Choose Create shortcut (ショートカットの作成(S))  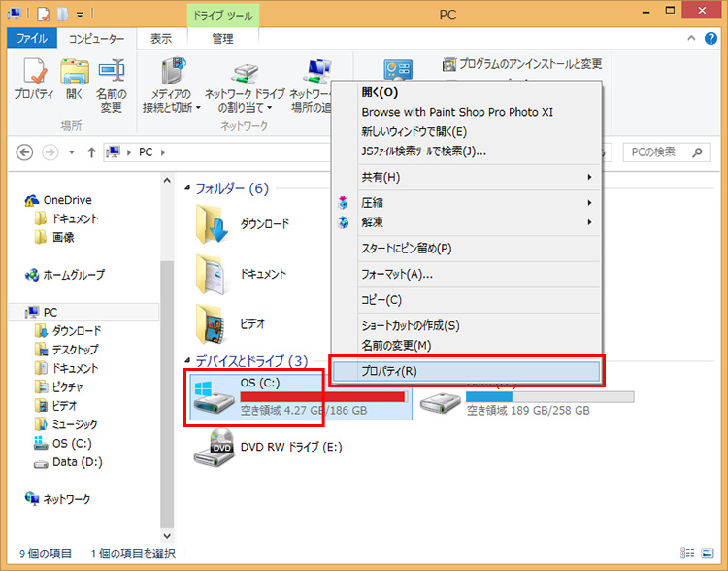[x=466, y=325]
